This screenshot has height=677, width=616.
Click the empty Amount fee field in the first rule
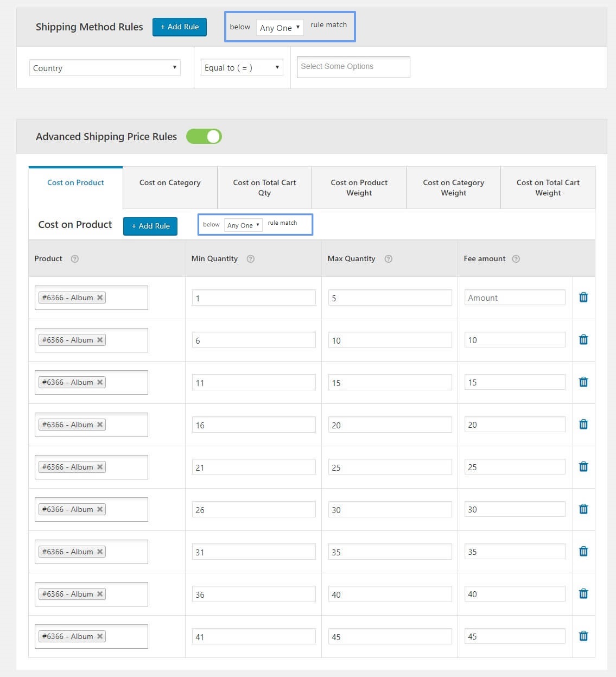click(514, 297)
